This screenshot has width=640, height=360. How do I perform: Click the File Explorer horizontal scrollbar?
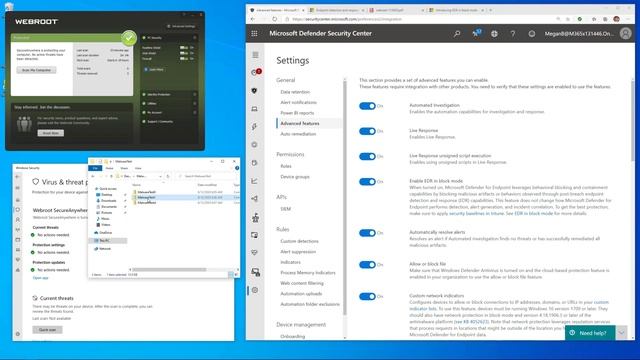click(169, 269)
